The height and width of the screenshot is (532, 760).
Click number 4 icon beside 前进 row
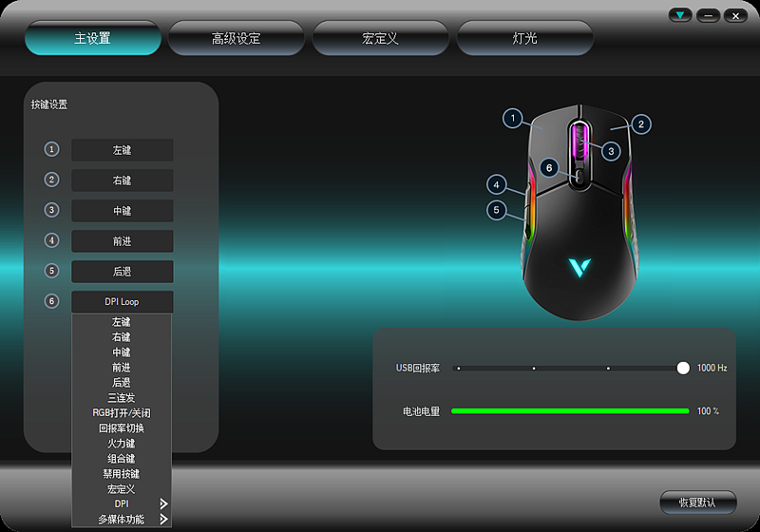(x=52, y=240)
